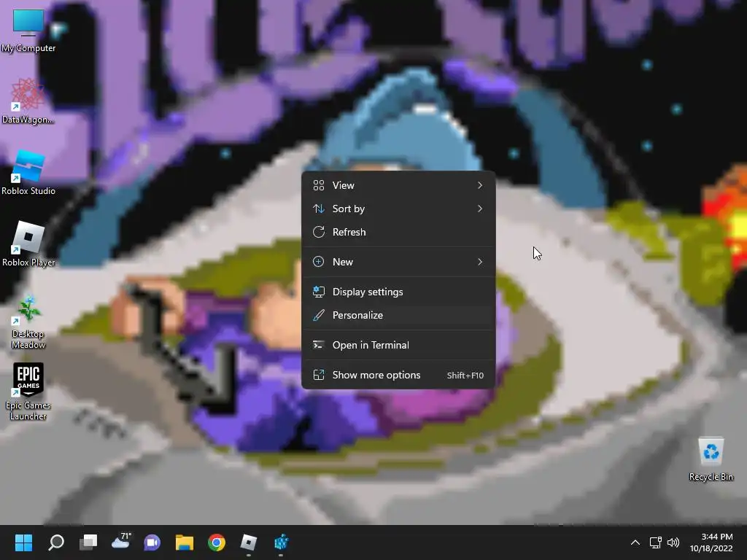Open taskbar Search
Viewport: 747px width, 560px height.
55,542
